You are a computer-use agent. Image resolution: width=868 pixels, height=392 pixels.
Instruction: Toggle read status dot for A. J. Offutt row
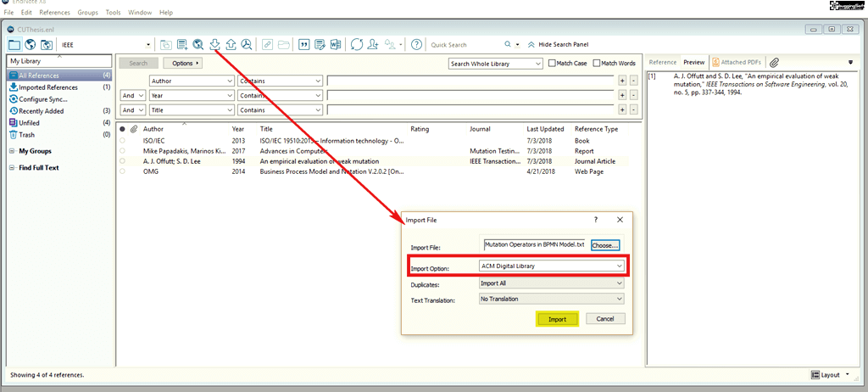click(122, 161)
